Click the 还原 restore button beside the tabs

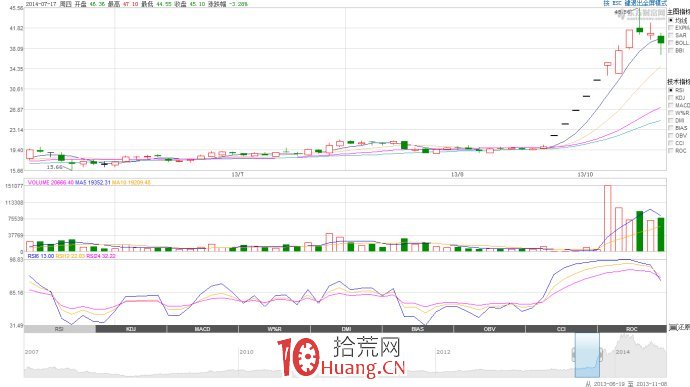coord(679,328)
